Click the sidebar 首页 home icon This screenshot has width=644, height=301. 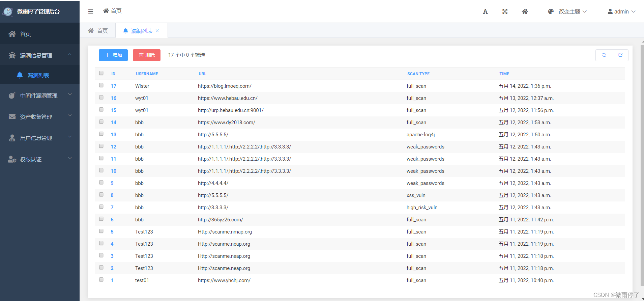click(12, 34)
